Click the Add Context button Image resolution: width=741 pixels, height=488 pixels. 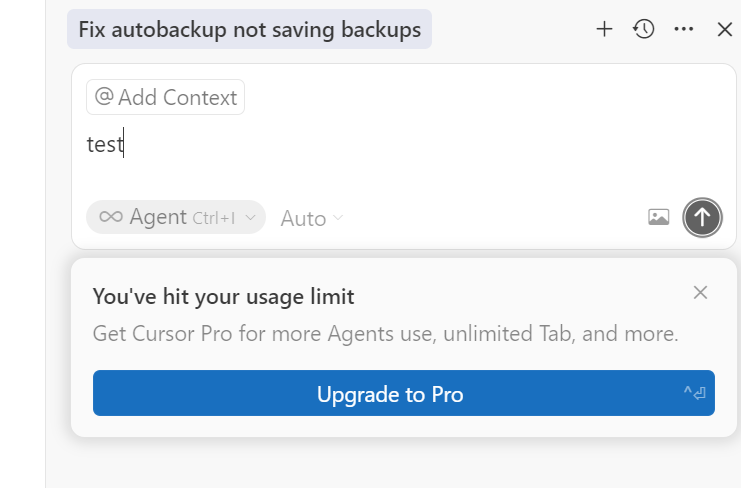pyautogui.click(x=166, y=97)
